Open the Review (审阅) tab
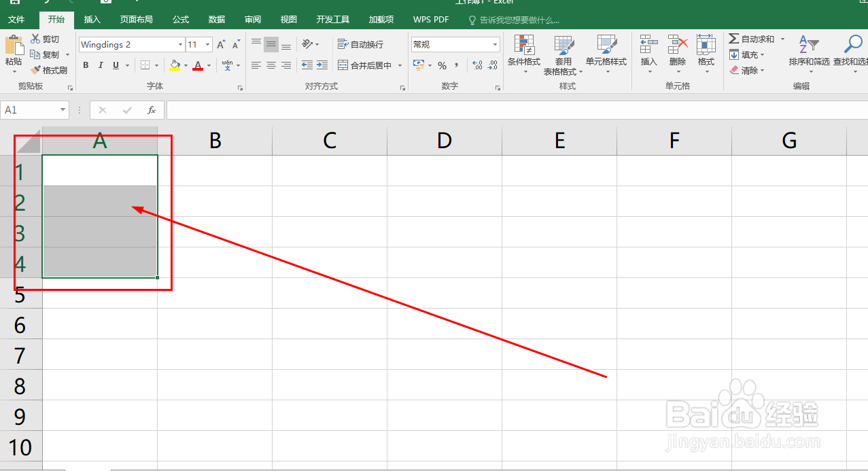Image resolution: width=868 pixels, height=471 pixels. pos(253,20)
